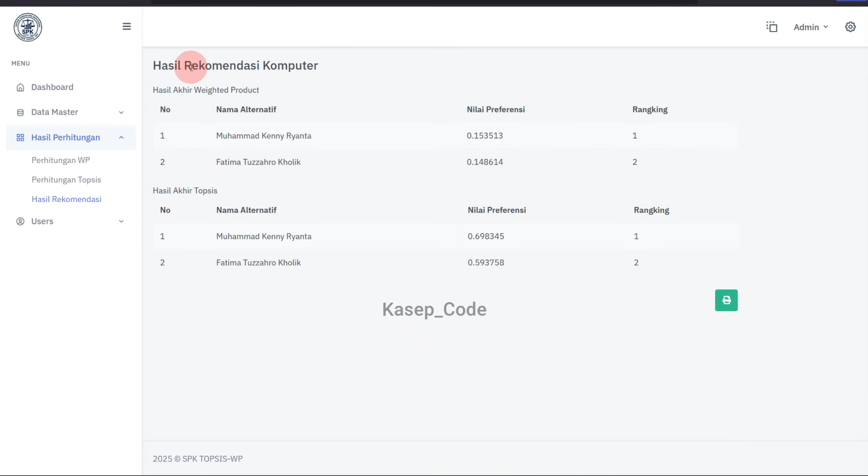Click the Hasil Rekomendasi Komputer heading

235,66
